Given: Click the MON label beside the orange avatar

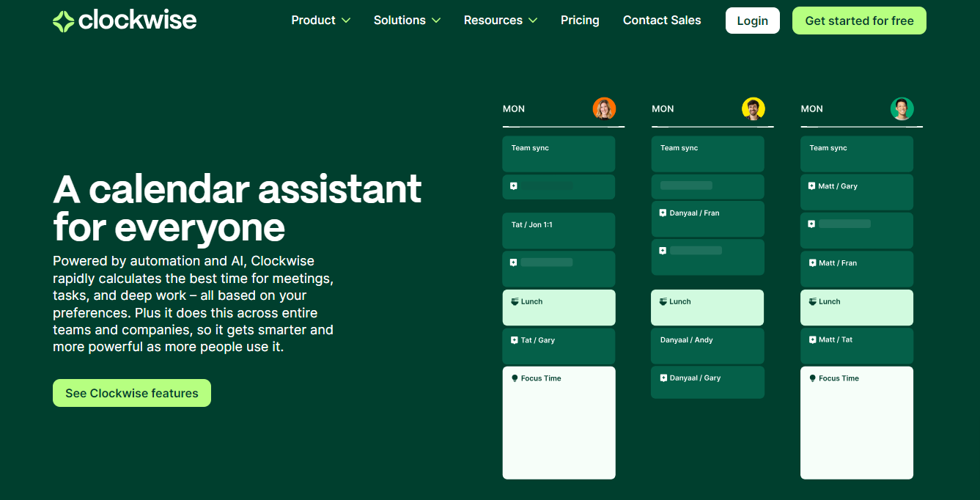Looking at the screenshot, I should (x=514, y=109).
